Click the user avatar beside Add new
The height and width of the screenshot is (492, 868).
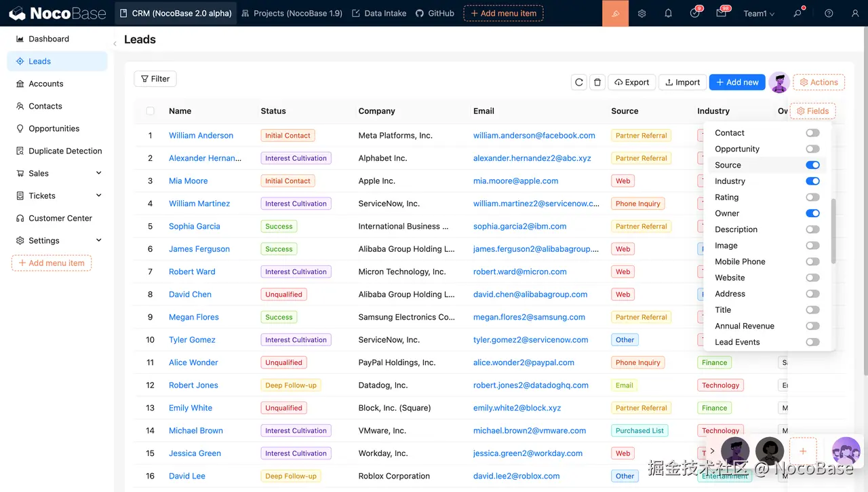pyautogui.click(x=779, y=82)
